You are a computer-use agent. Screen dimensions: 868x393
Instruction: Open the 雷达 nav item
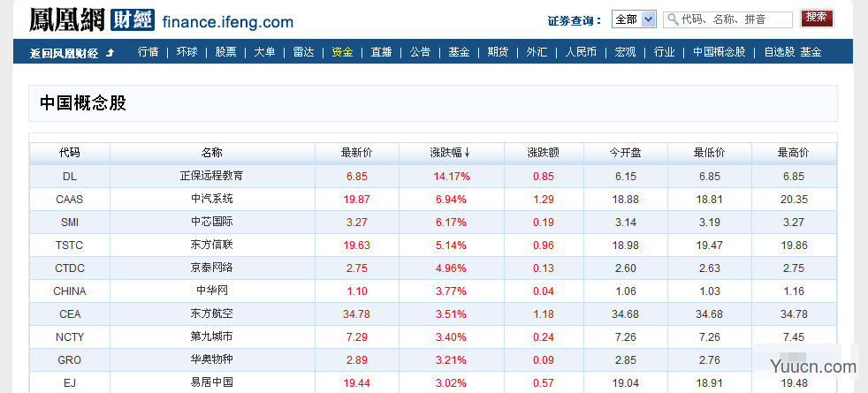(x=303, y=52)
